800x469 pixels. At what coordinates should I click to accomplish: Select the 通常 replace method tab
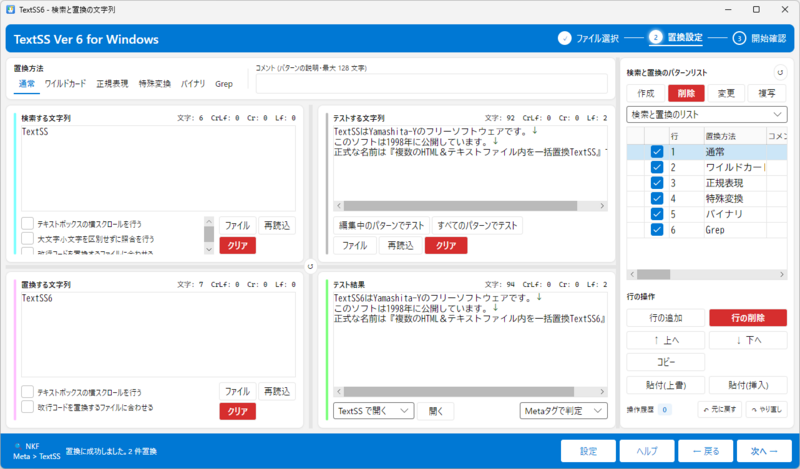[x=27, y=84]
